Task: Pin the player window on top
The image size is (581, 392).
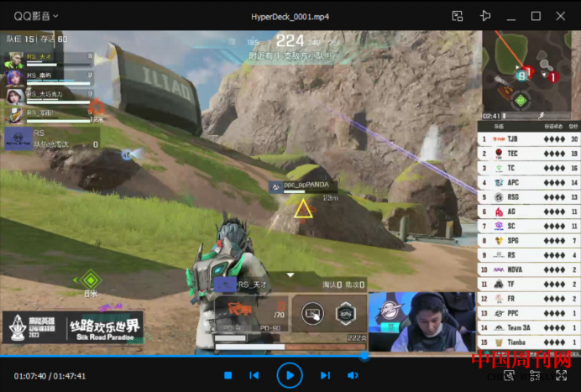Action: coord(484,16)
